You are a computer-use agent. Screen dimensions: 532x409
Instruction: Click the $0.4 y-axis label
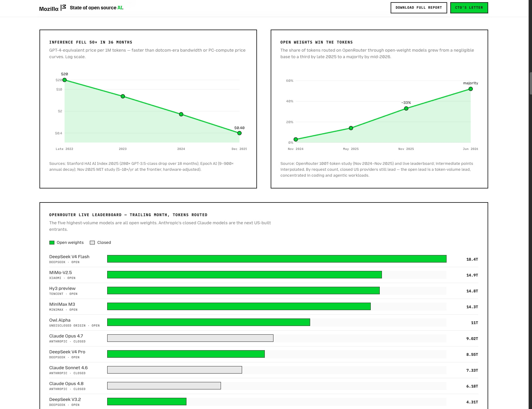point(58,133)
